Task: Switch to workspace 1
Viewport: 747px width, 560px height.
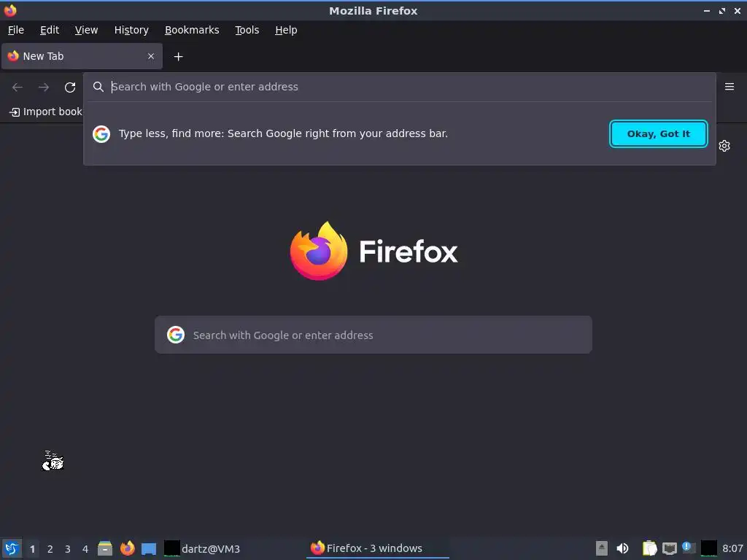Action: tap(32, 549)
